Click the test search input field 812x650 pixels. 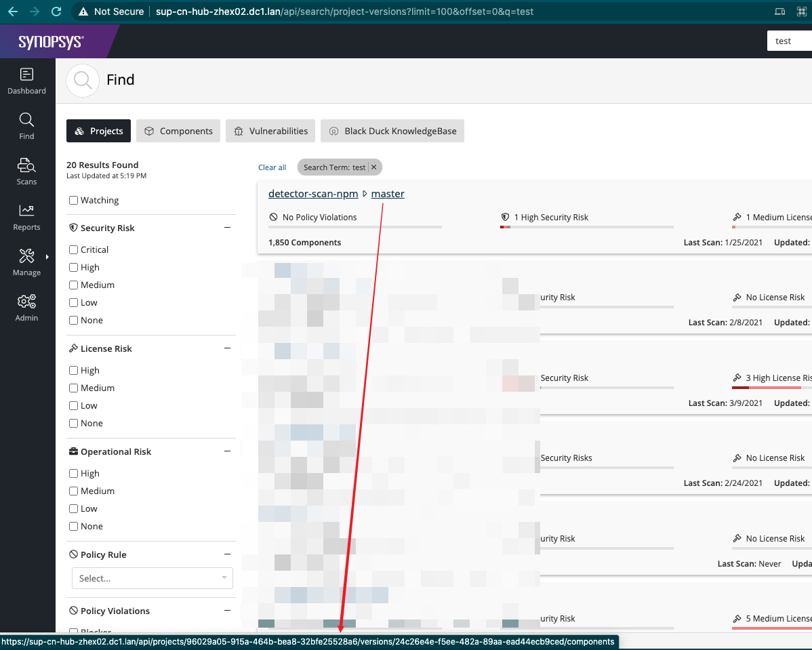[x=789, y=41]
